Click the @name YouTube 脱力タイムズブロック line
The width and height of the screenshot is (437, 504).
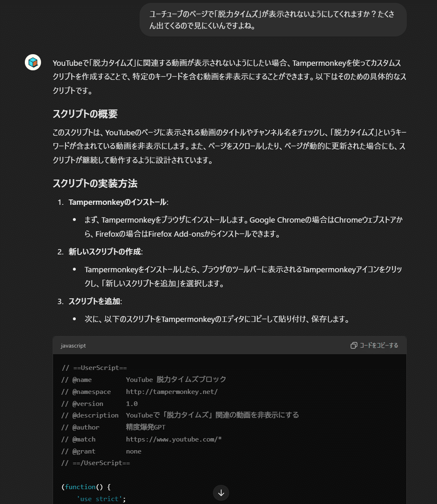144,379
